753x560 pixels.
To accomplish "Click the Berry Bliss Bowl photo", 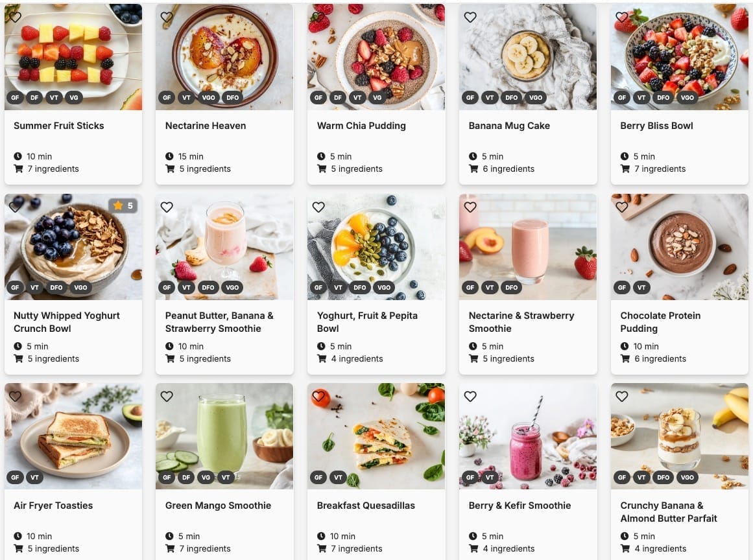I will coord(680,57).
